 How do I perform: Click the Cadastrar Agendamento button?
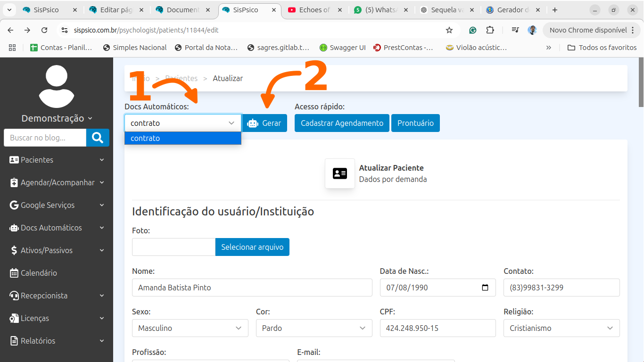(x=342, y=123)
